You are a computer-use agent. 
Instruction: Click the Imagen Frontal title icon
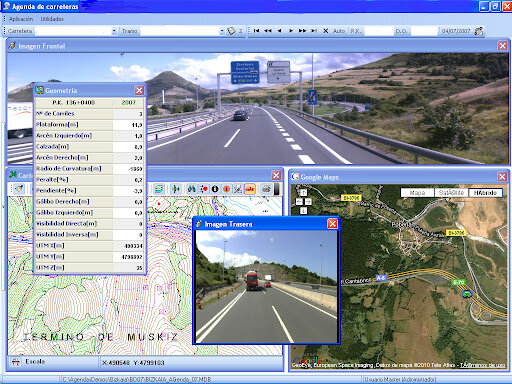click(x=12, y=46)
